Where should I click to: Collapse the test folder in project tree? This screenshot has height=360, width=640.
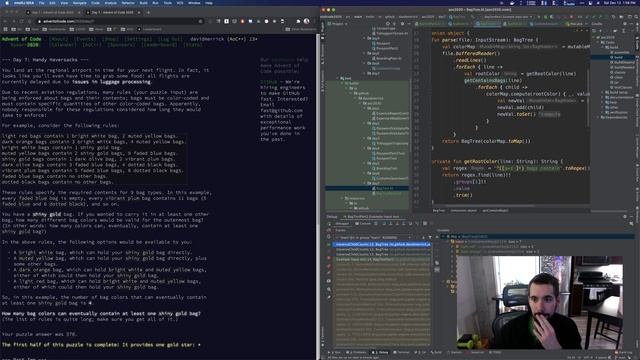338,78
